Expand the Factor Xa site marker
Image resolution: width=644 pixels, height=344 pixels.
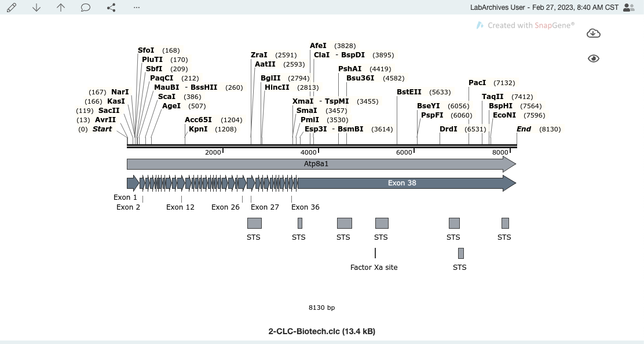(374, 267)
